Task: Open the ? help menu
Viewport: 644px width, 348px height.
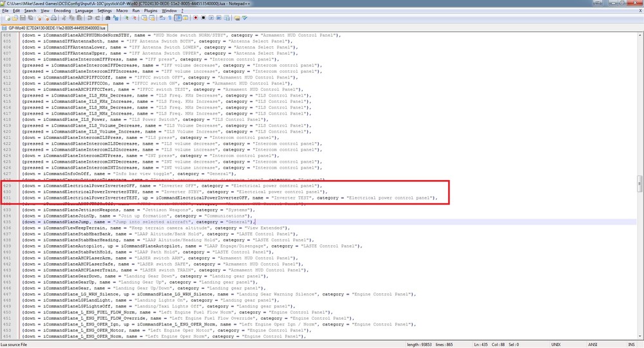Action: coord(182,11)
